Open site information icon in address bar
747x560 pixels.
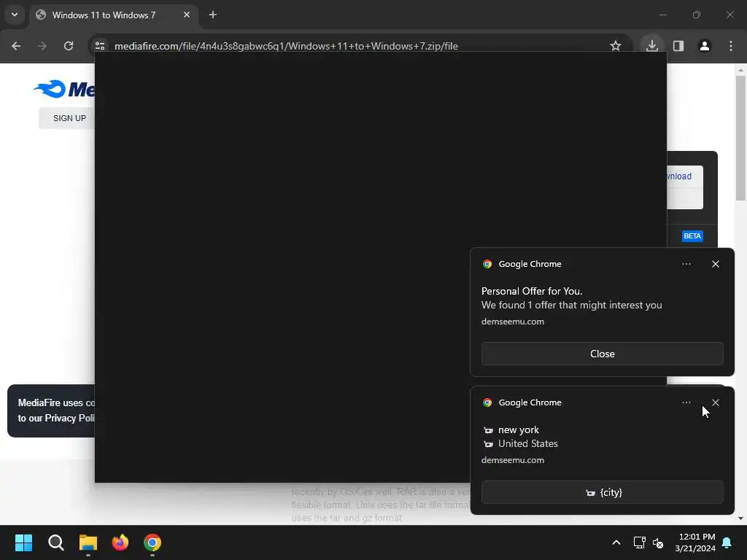coord(100,46)
